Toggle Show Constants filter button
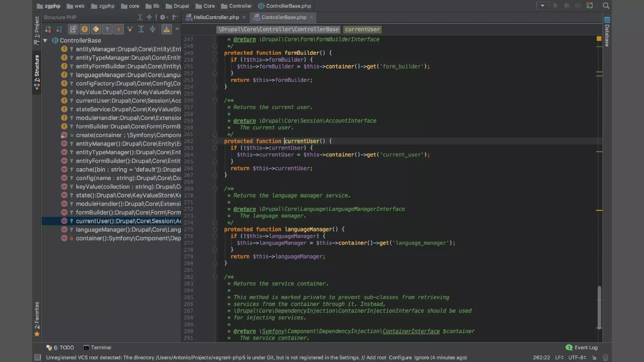The image size is (644, 362). pos(96,29)
